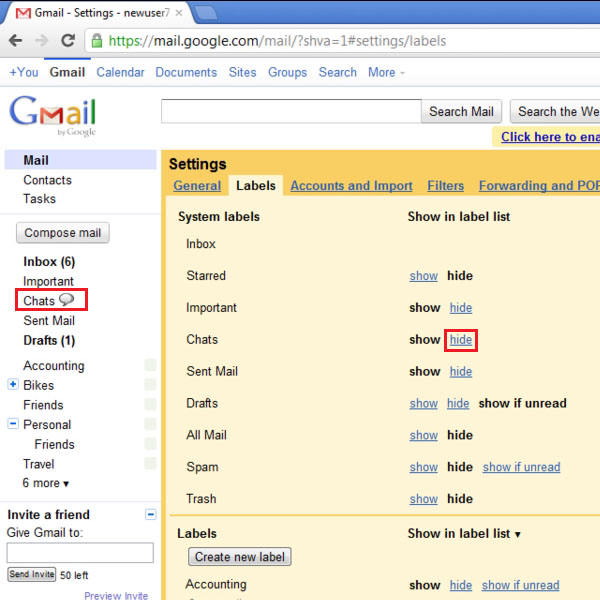Open Documents in the top bar
Screen dimensions: 600x600
pyautogui.click(x=186, y=72)
